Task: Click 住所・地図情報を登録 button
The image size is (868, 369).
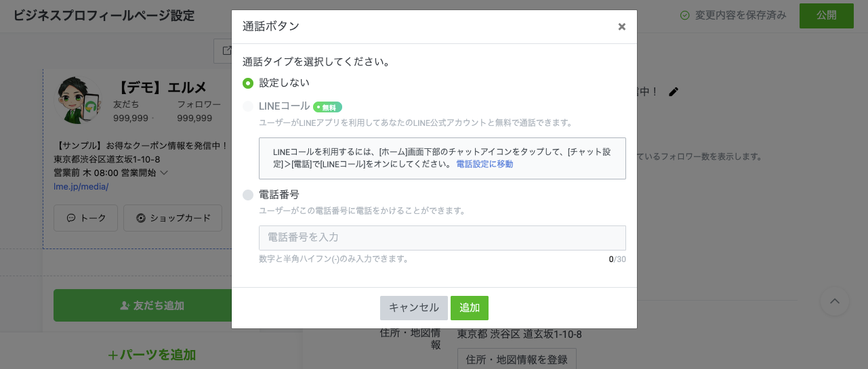Action: (517, 359)
